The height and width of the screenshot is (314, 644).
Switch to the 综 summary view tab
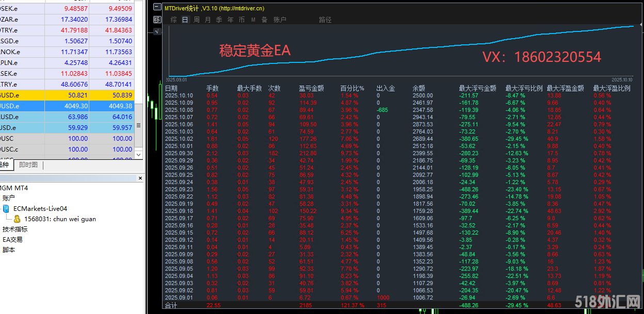[174, 20]
